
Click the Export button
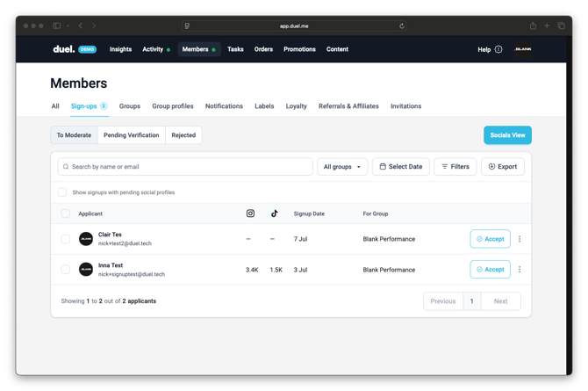pos(503,166)
